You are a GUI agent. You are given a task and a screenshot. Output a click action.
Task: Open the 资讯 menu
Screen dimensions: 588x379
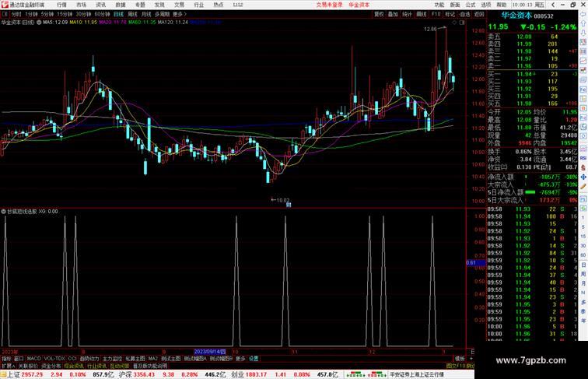point(100,5)
